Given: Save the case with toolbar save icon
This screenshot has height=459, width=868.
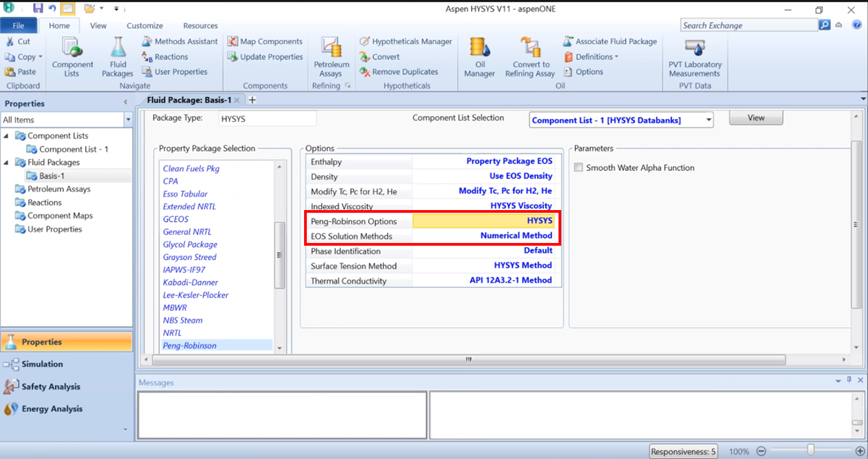Looking at the screenshot, I should coord(38,8).
